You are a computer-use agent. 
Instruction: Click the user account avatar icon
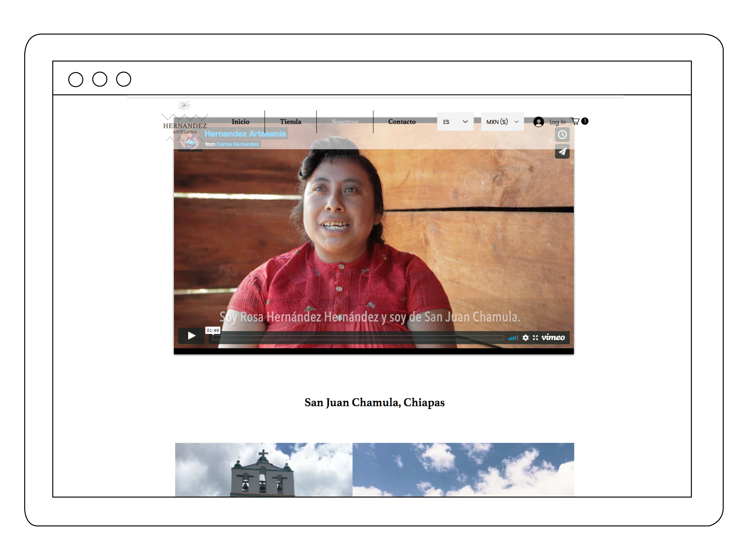coord(538,122)
